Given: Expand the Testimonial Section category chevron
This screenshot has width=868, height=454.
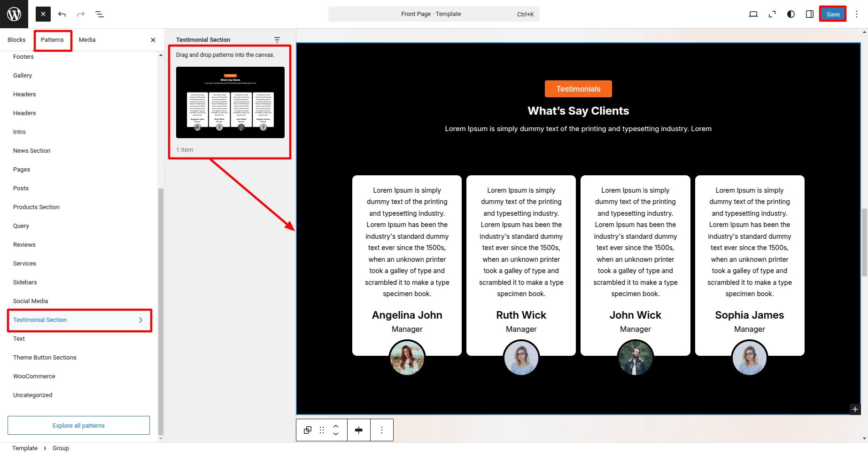Looking at the screenshot, I should click(x=140, y=320).
